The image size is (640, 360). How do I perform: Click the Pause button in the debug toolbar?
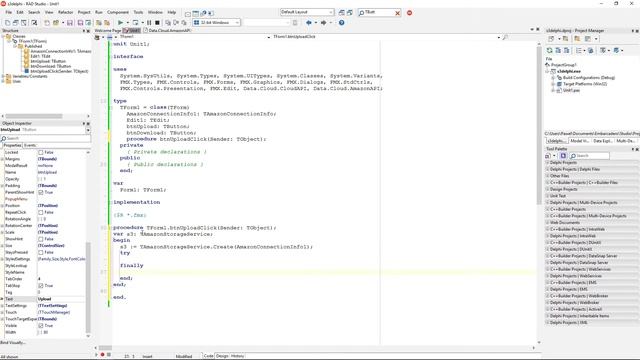point(149,23)
